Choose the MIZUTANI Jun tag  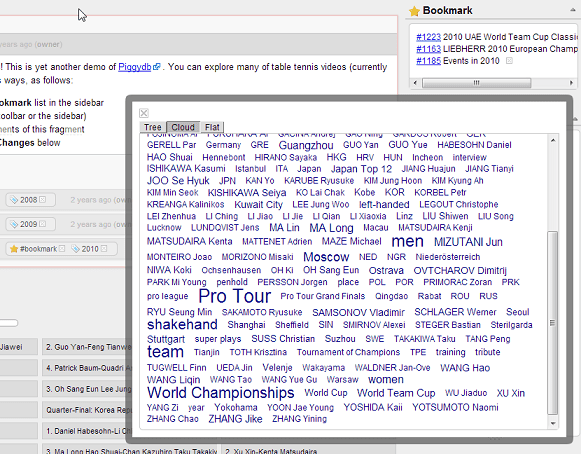point(468,242)
